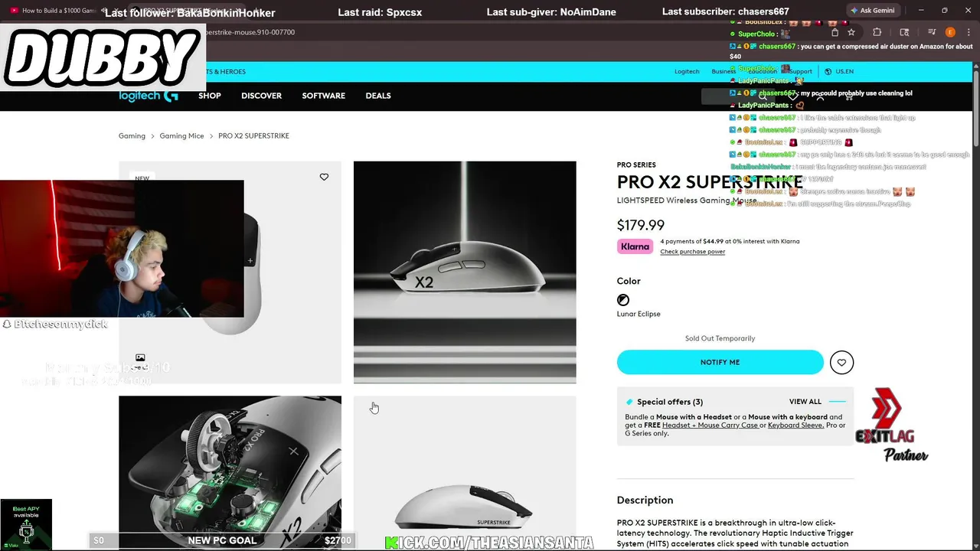Open the Chrome three-dot menu
Screen dimensions: 980x551
tap(967, 32)
